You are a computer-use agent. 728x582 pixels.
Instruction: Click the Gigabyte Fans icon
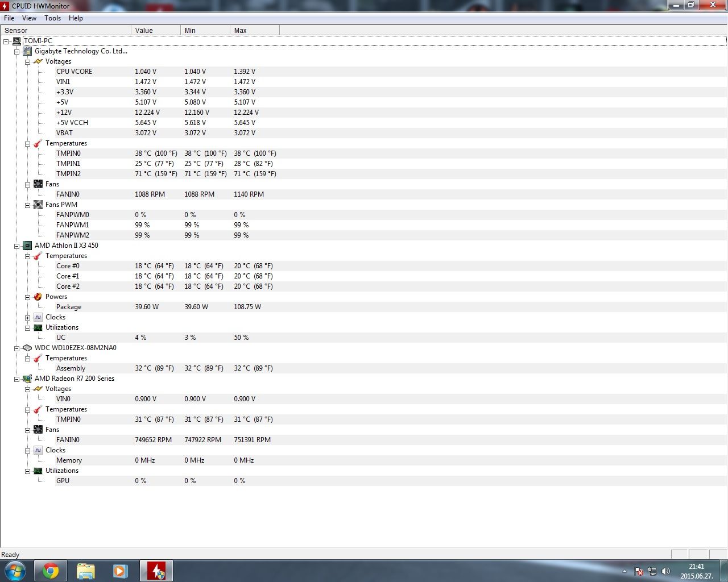point(38,184)
